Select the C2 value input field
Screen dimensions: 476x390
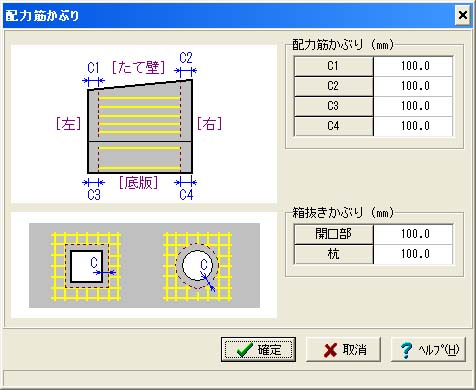click(413, 86)
